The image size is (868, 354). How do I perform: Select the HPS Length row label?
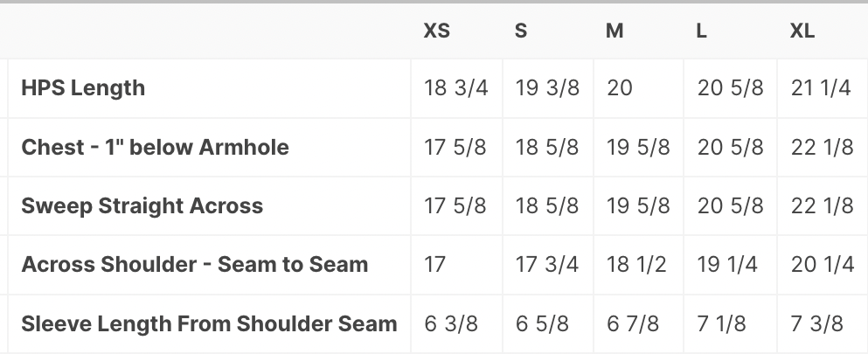click(83, 88)
